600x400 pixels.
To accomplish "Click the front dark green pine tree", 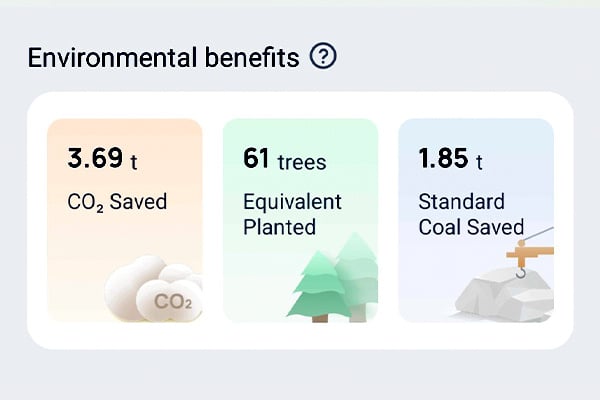I will [319, 286].
